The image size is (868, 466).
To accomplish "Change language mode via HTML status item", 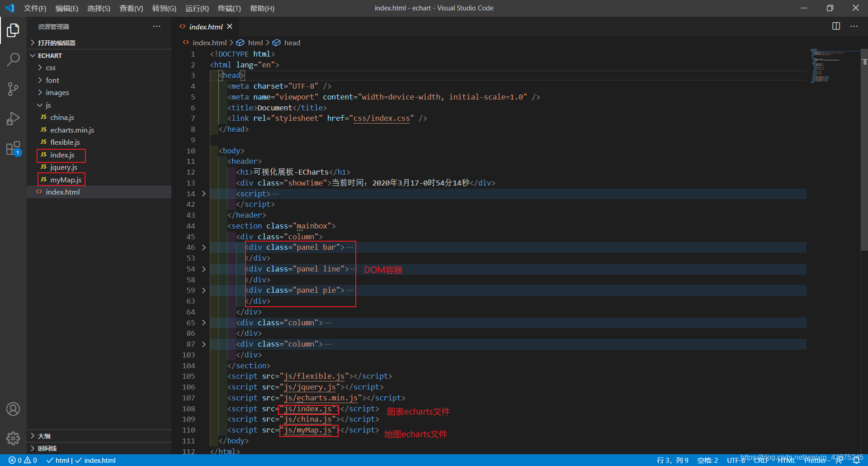I will point(786,460).
